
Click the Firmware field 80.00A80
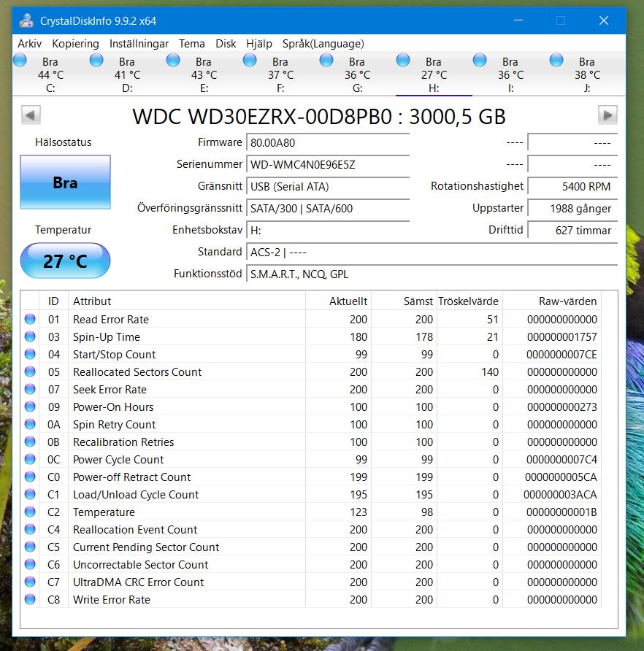(x=328, y=143)
